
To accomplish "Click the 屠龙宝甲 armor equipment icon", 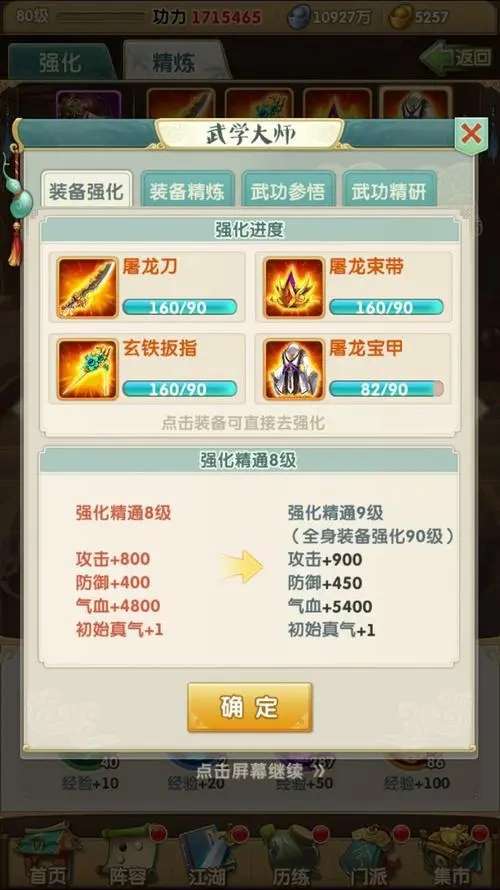I will [x=294, y=370].
